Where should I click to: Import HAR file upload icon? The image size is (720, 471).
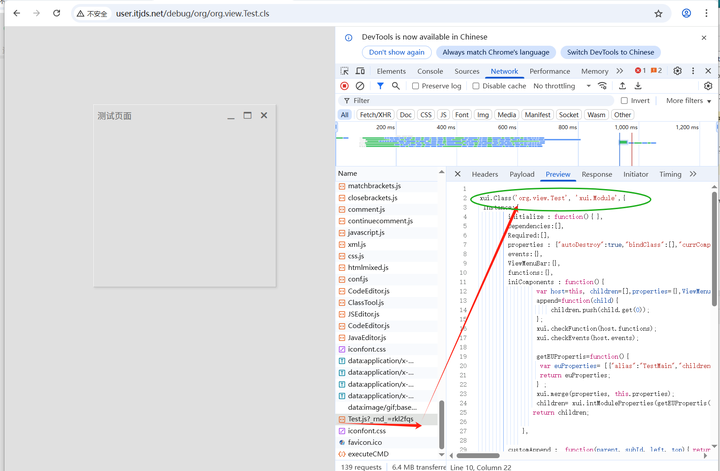tap(622, 86)
